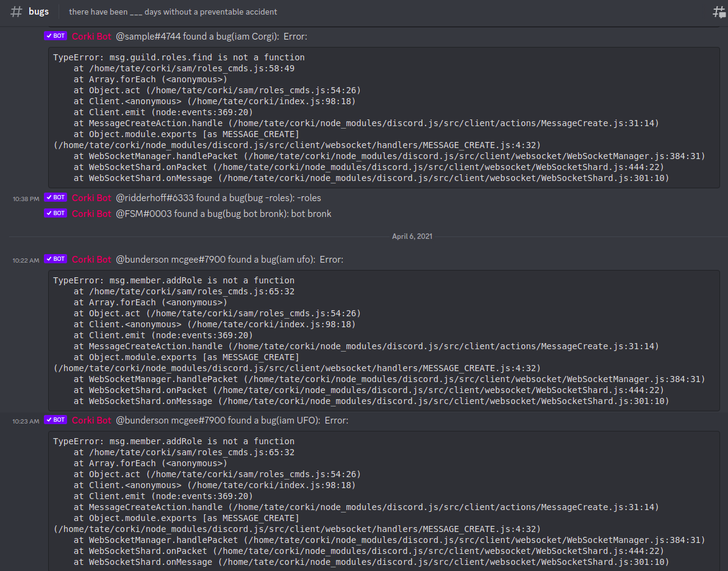Open Corki Bot profile on the ridderhoff#6333 message

point(91,198)
